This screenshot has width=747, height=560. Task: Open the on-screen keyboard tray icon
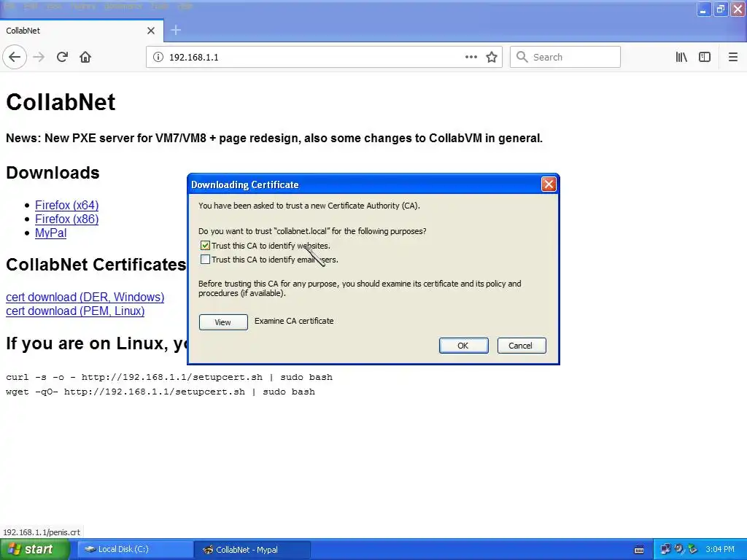[x=639, y=550]
